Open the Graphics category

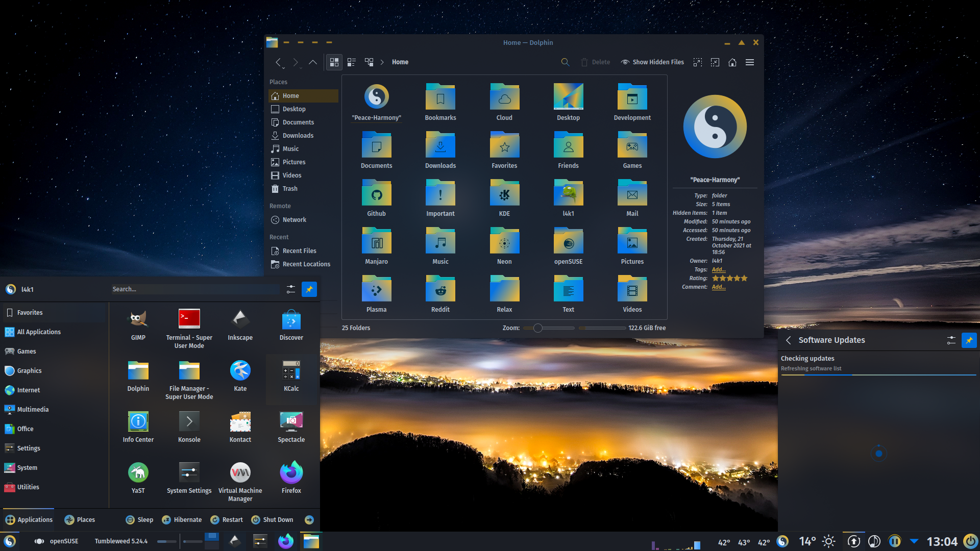(55, 371)
